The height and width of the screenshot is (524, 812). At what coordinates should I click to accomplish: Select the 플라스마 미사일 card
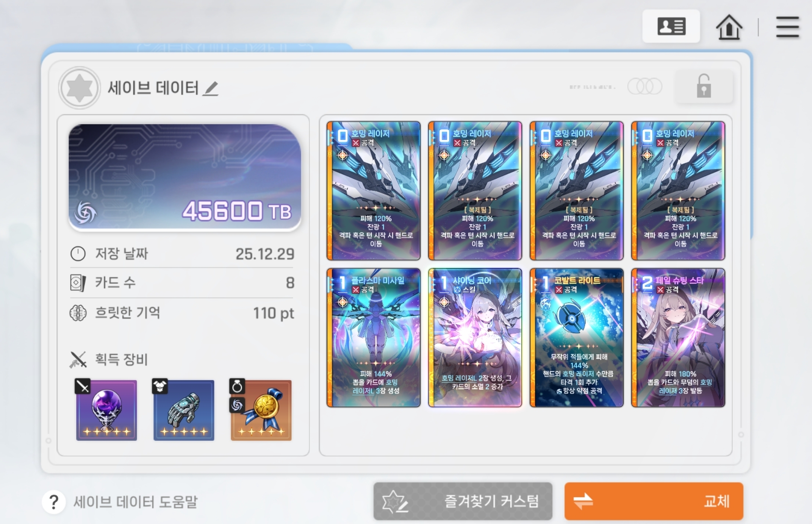(x=374, y=338)
